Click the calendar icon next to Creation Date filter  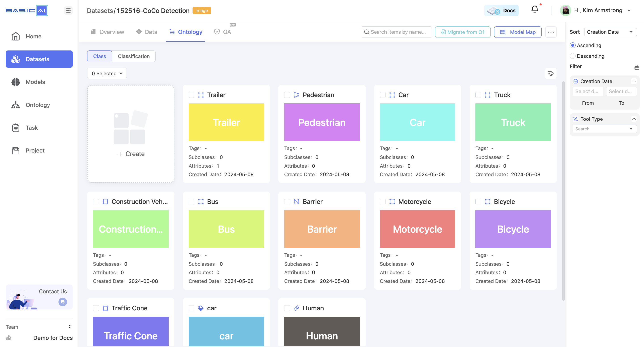click(575, 81)
